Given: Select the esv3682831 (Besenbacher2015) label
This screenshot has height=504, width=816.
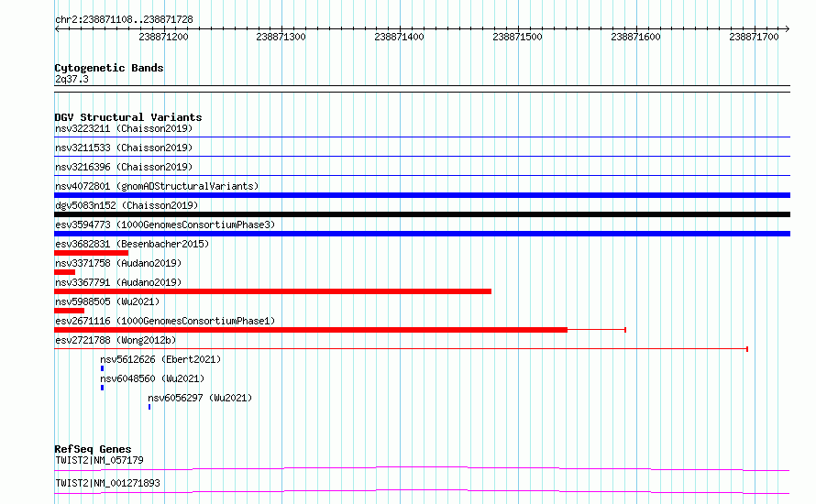Looking at the screenshot, I should tap(132, 244).
